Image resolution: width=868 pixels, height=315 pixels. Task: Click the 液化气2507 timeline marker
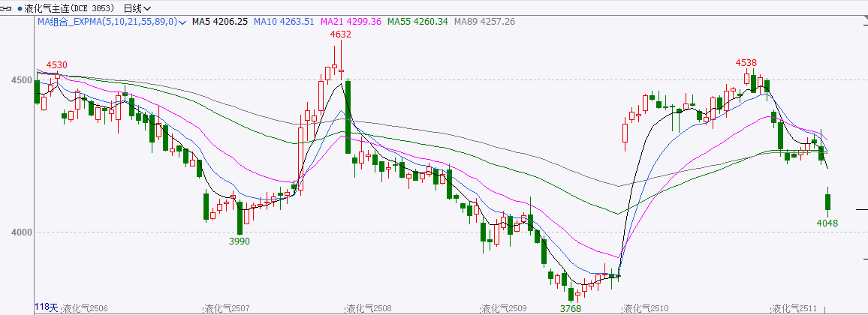coord(227,308)
